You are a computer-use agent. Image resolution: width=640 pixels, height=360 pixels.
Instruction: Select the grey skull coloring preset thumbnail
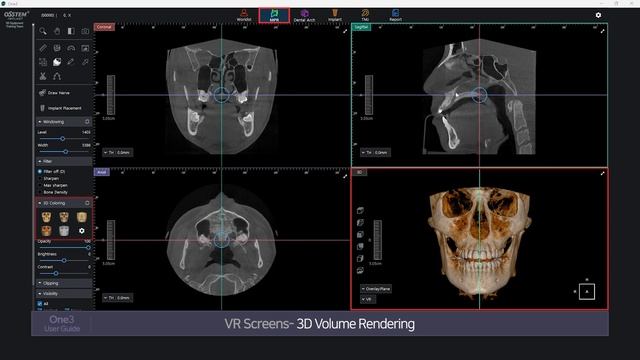(64, 231)
